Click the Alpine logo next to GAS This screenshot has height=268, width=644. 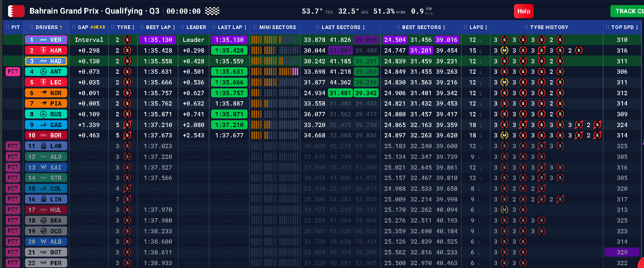click(43, 125)
